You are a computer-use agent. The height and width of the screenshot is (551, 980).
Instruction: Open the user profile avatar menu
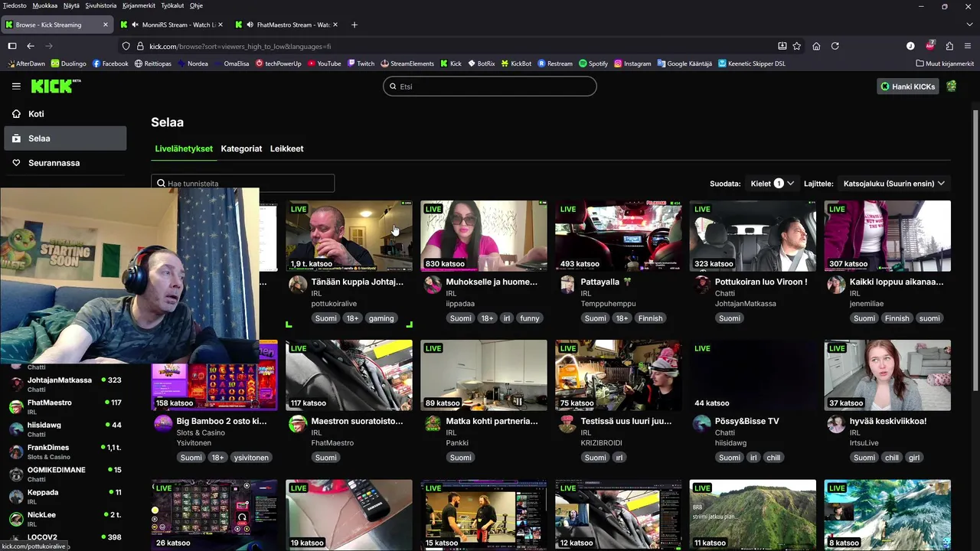[952, 86]
